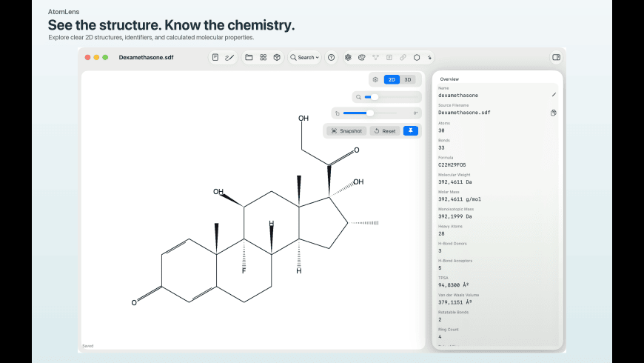
Task: Click the chain link icon
Action: pos(403,58)
